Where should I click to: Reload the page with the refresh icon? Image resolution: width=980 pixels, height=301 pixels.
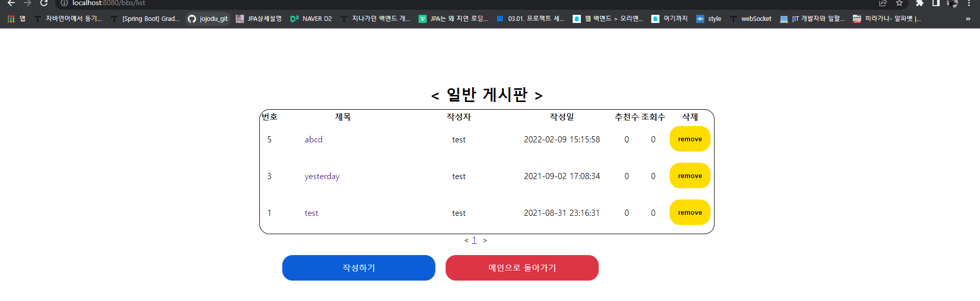[44, 3]
